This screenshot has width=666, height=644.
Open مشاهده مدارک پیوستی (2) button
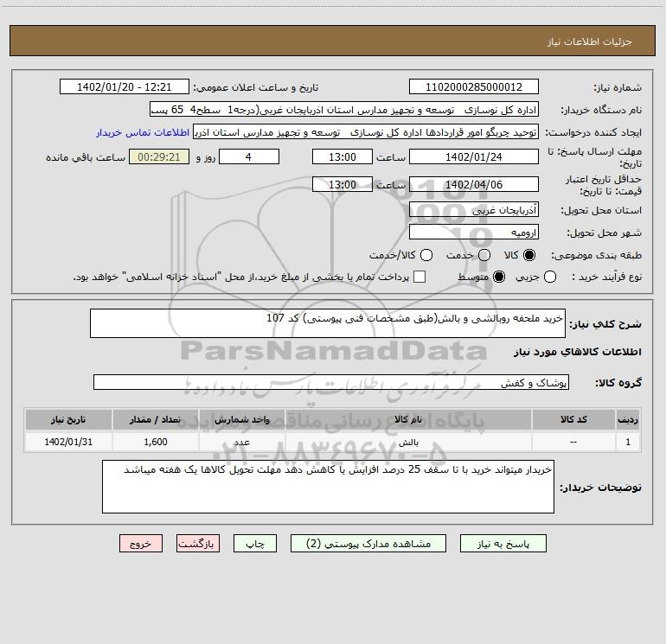[368, 544]
